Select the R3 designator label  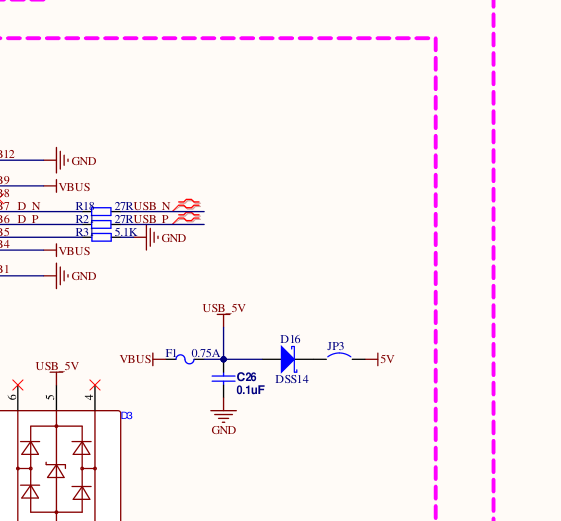(x=82, y=232)
